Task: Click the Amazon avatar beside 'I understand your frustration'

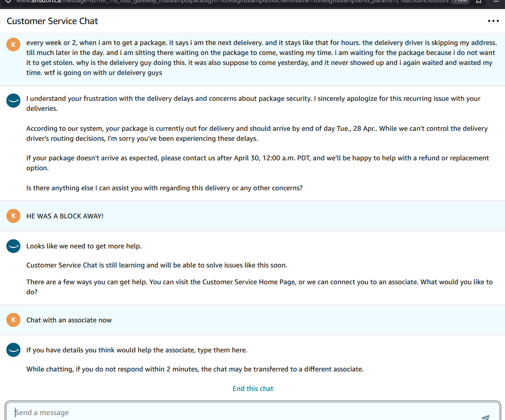Action: point(13,100)
